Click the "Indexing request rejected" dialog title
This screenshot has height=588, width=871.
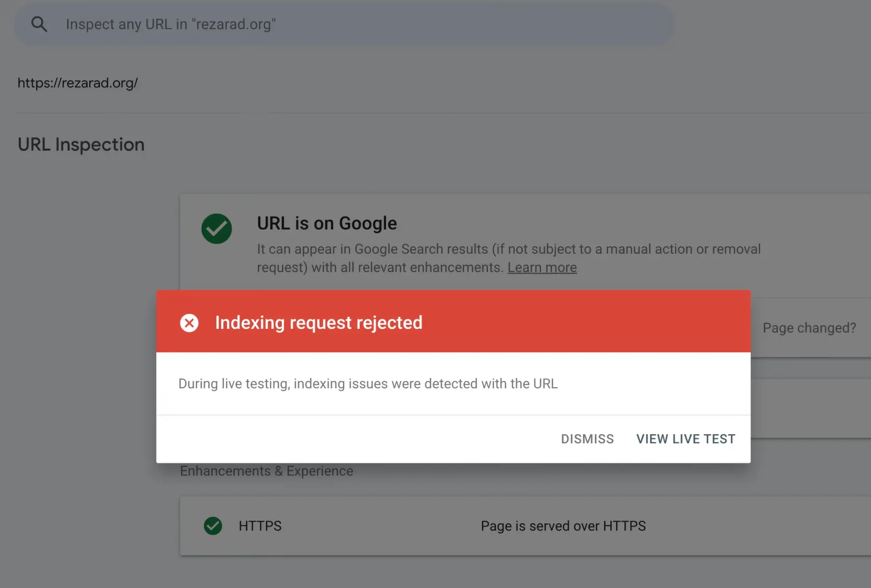[318, 323]
